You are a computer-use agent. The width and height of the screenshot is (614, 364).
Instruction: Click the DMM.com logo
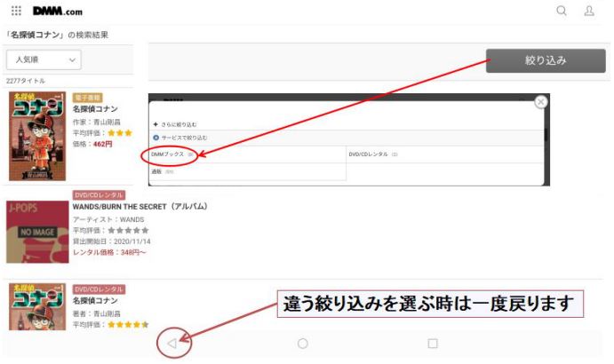(58, 11)
